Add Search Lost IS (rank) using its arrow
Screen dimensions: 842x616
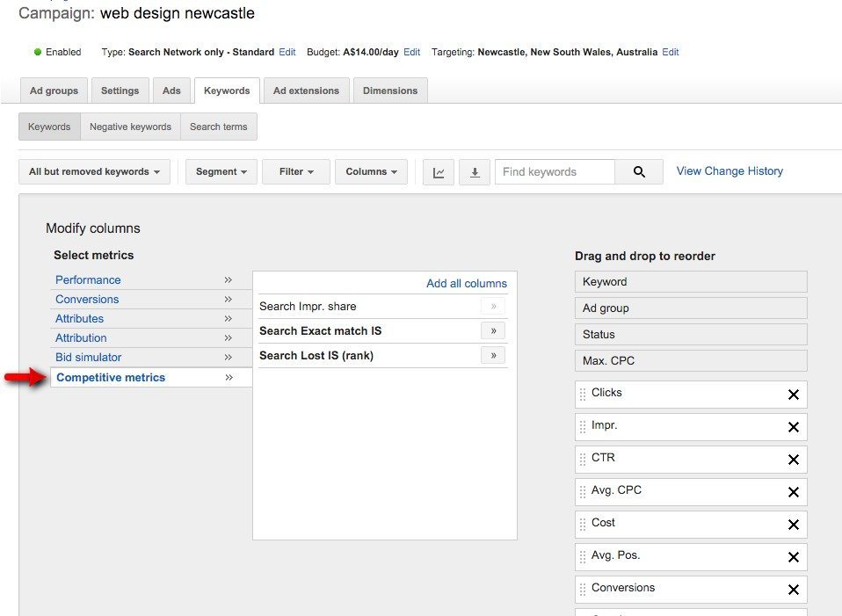coord(495,355)
